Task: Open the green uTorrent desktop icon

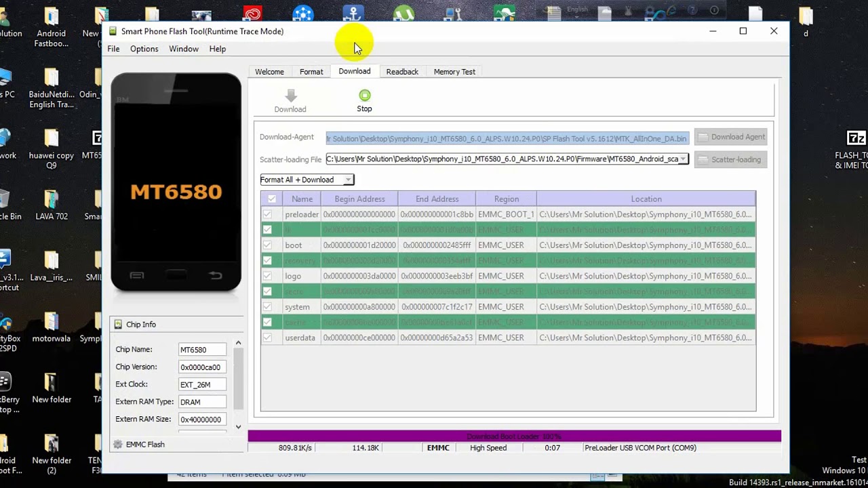Action: coord(404,13)
